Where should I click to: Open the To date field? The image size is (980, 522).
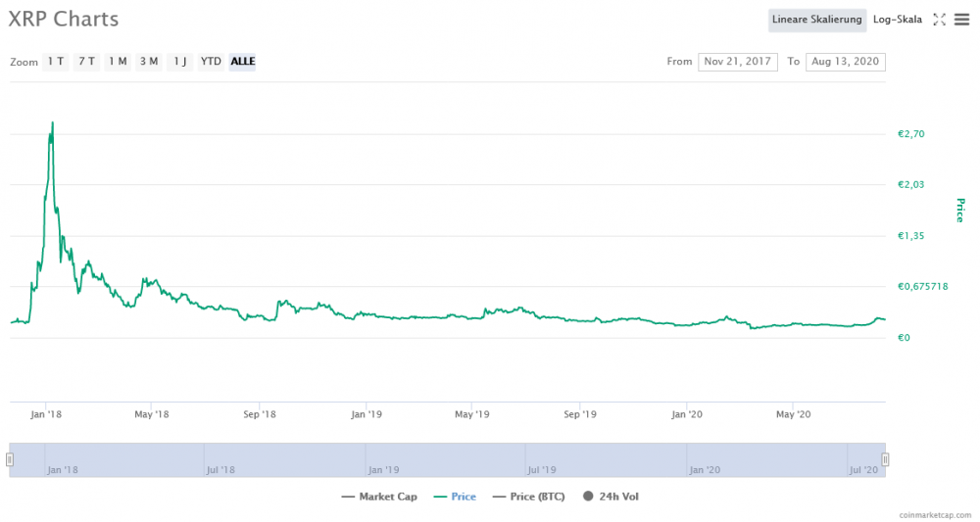pyautogui.click(x=845, y=61)
